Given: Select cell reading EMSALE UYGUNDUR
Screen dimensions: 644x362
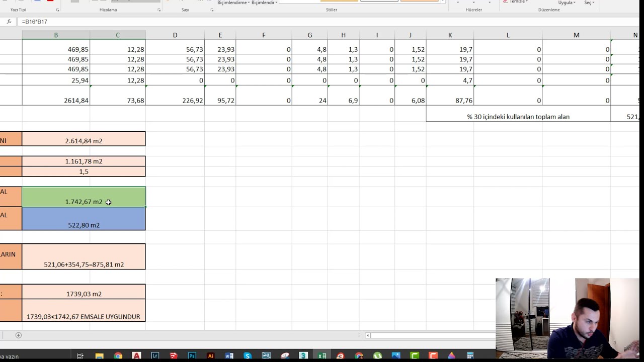Looking at the screenshot, I should point(84,311).
